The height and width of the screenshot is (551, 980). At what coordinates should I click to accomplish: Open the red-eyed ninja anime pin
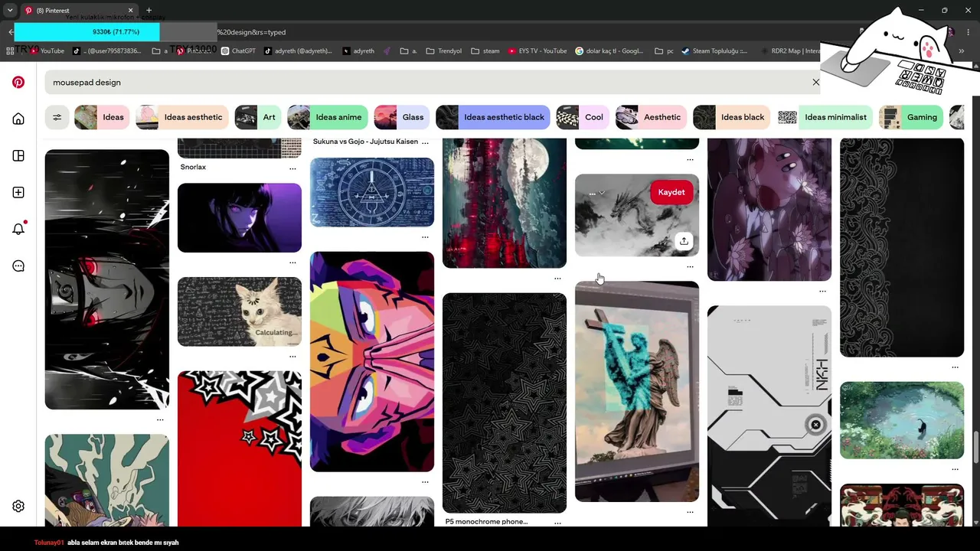click(107, 279)
